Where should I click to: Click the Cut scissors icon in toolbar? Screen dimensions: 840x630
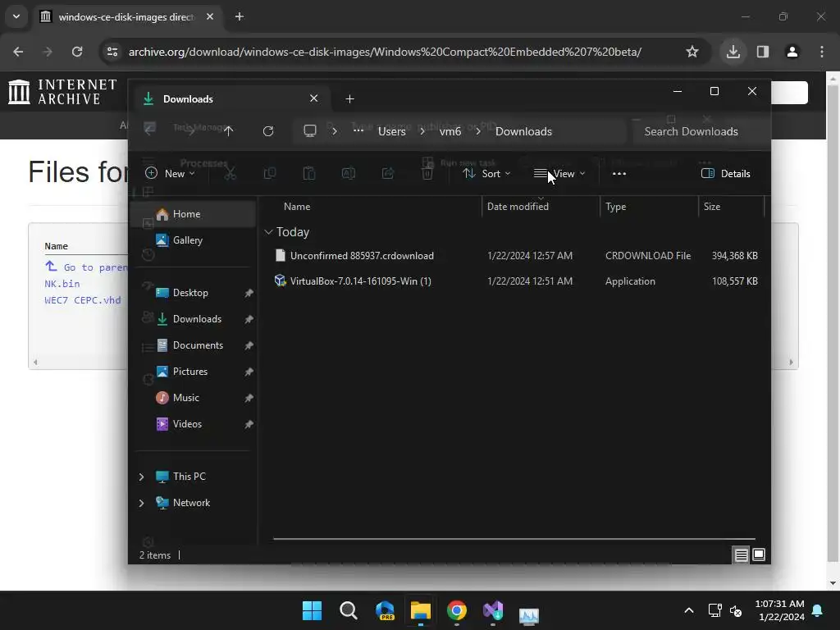tap(230, 173)
